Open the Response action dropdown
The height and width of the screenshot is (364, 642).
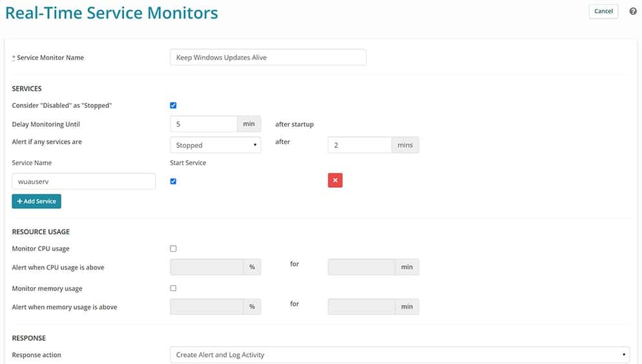pos(400,355)
